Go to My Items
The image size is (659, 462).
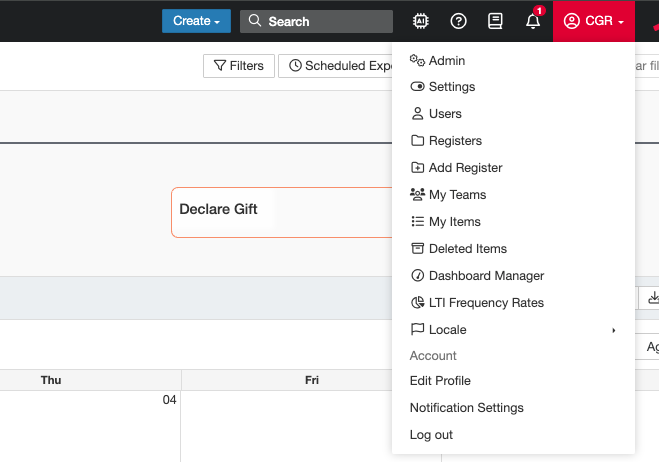click(513, 221)
